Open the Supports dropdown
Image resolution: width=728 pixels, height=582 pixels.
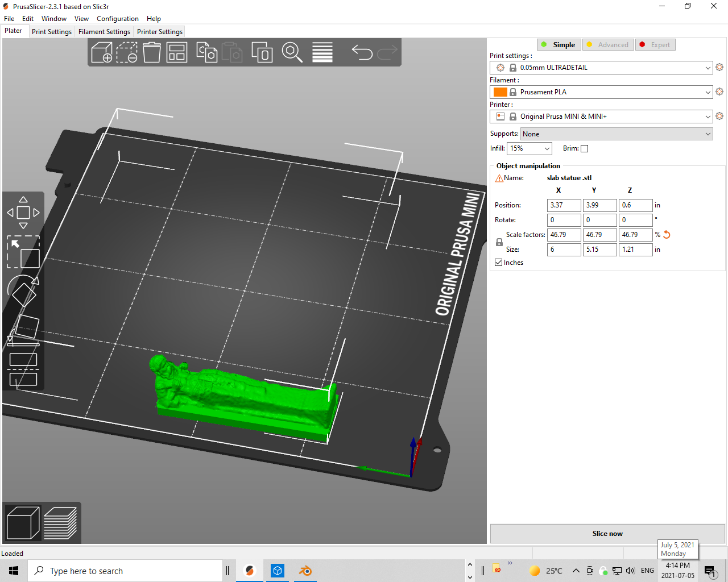click(x=617, y=134)
